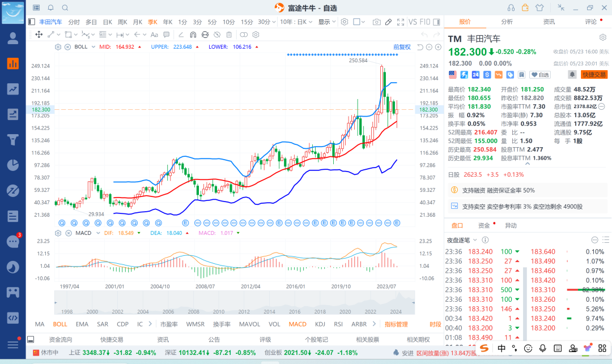
Task: Switch to the 评论 tab
Action: [591, 22]
